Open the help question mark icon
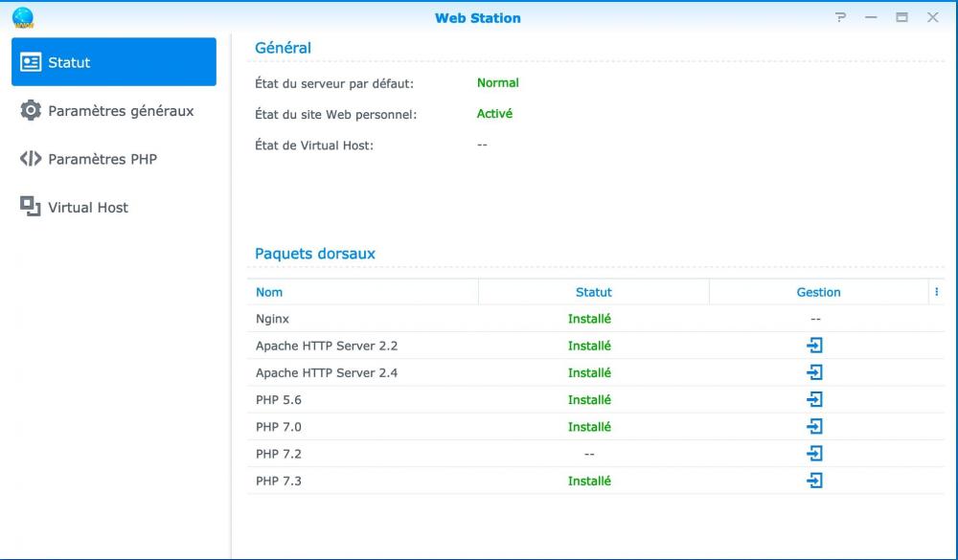The width and height of the screenshot is (958, 560). point(841,17)
